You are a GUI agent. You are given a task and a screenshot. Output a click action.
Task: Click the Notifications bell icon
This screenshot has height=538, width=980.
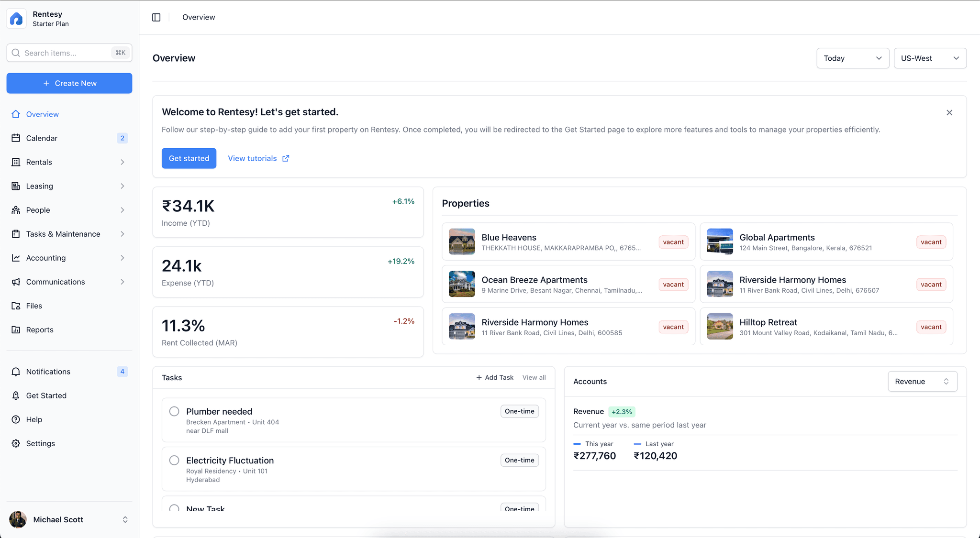[x=16, y=372]
